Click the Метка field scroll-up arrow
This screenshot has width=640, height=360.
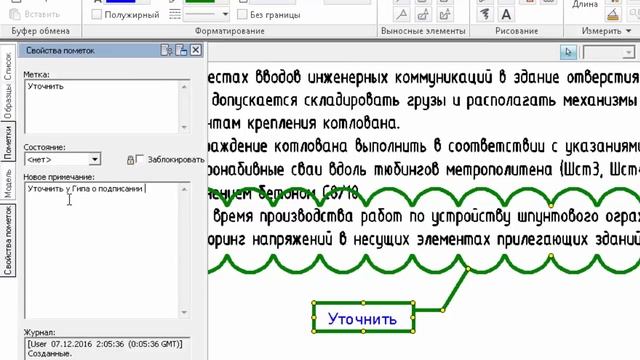click(184, 87)
